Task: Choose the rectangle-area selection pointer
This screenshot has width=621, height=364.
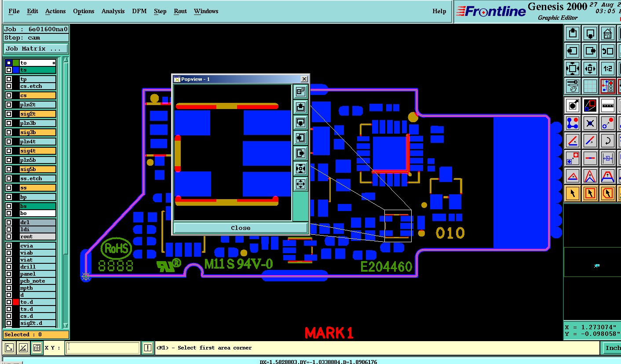Action: (590, 193)
